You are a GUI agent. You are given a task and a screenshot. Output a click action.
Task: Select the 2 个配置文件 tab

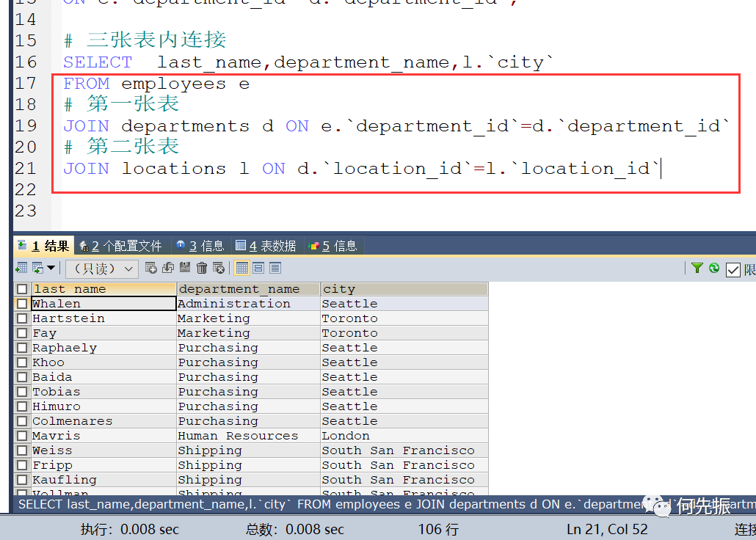[121, 246]
